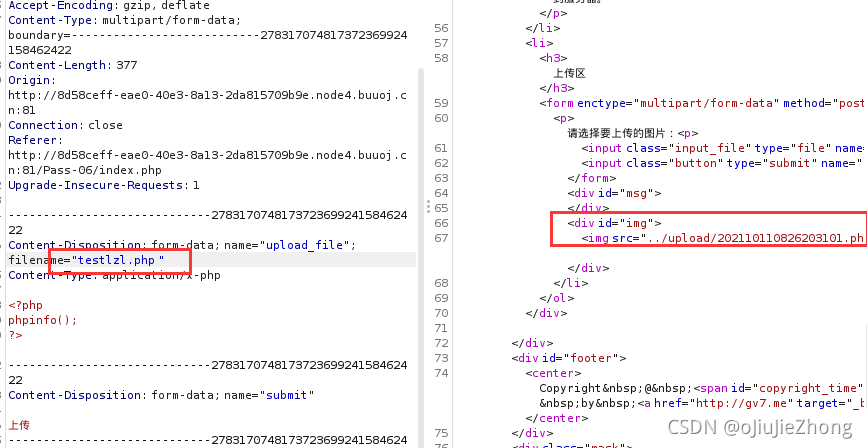Click line number 66 in response gutter
This screenshot has width=867, height=448.
pyautogui.click(x=441, y=223)
